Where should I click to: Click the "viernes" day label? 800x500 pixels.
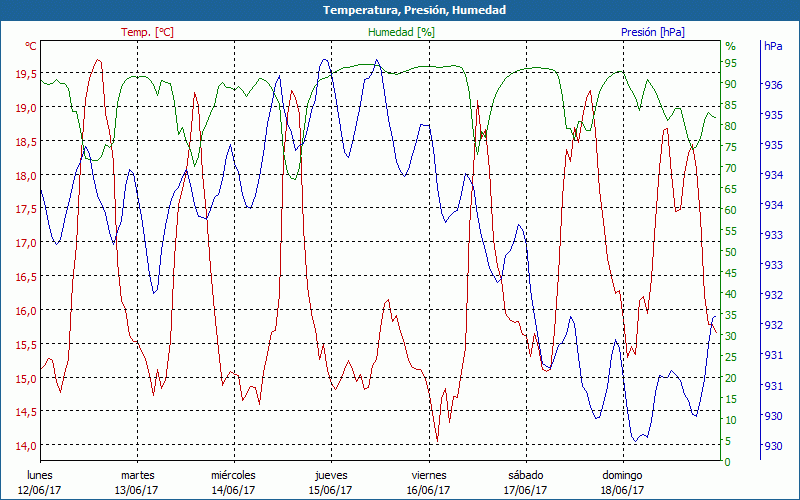428,475
